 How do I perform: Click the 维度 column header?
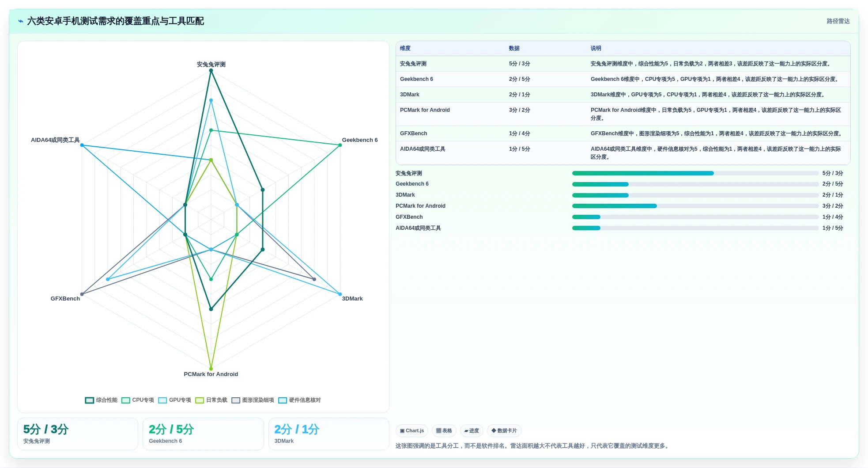coord(405,49)
